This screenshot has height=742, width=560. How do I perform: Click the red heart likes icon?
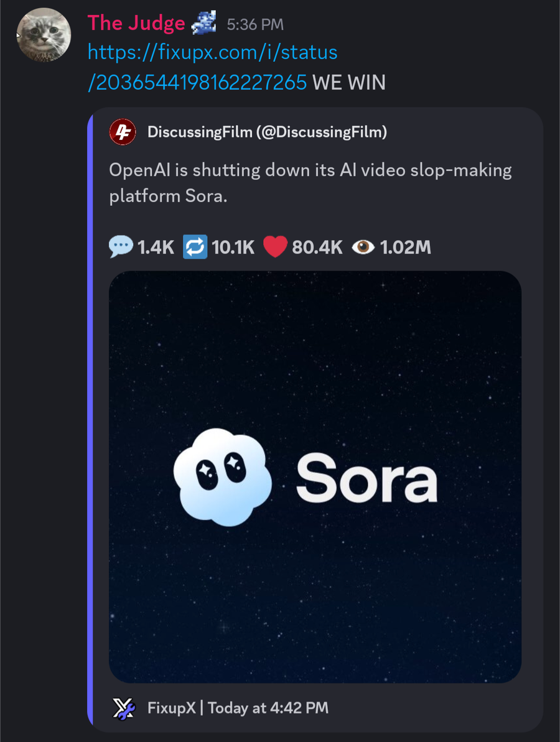(275, 247)
